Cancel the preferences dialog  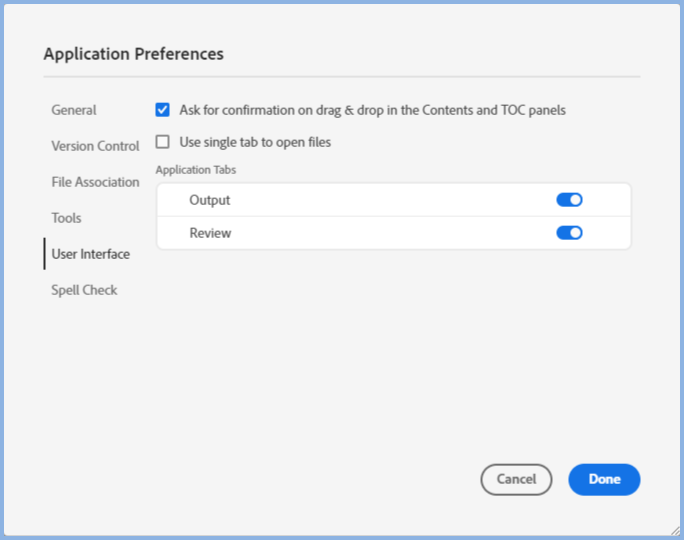click(516, 479)
